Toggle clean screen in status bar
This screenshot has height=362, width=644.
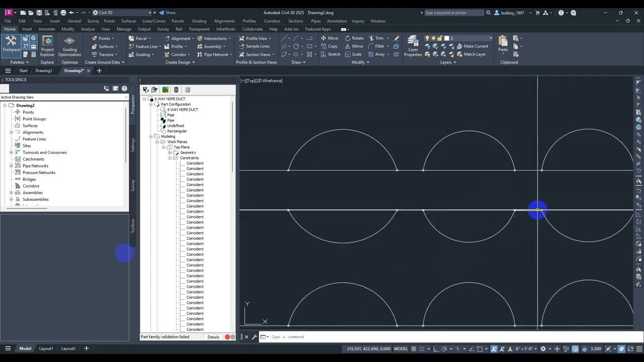tap(630, 349)
